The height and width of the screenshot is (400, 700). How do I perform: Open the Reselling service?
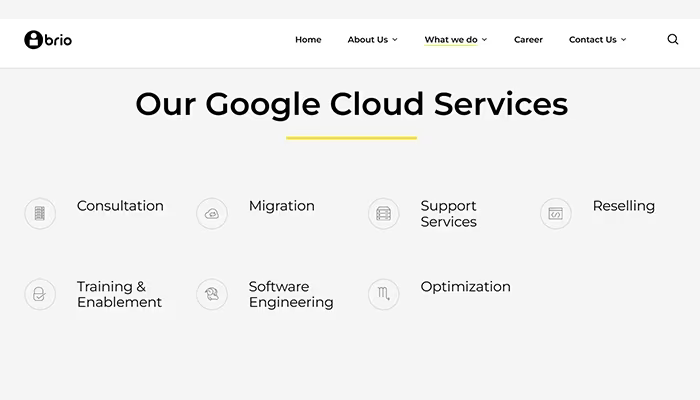(624, 206)
